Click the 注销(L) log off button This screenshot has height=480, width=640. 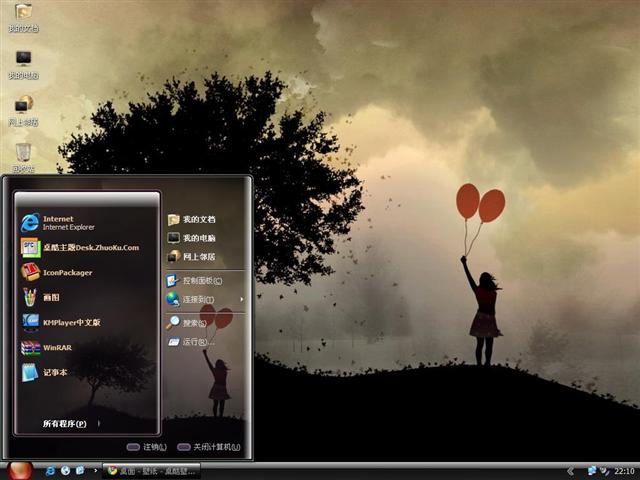click(x=147, y=447)
